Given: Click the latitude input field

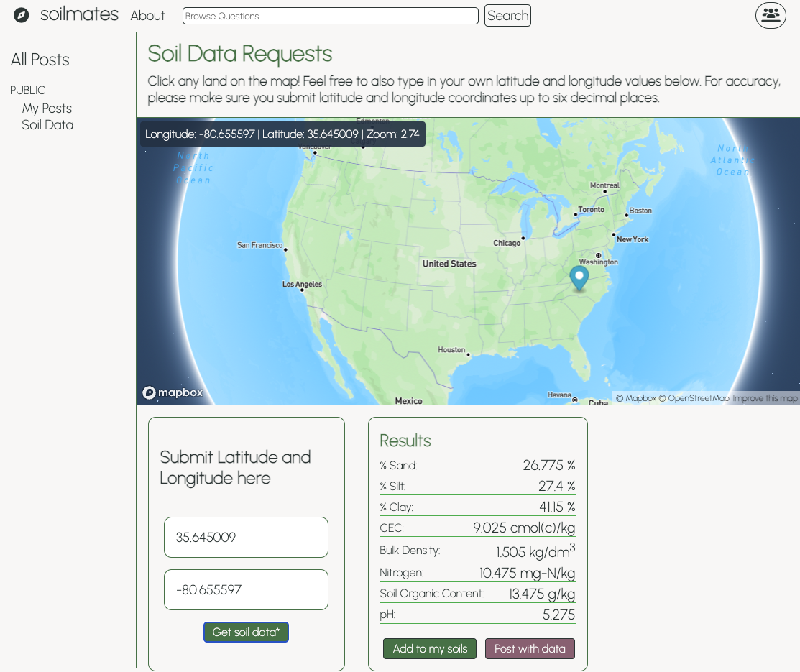Looking at the screenshot, I should click(x=246, y=537).
